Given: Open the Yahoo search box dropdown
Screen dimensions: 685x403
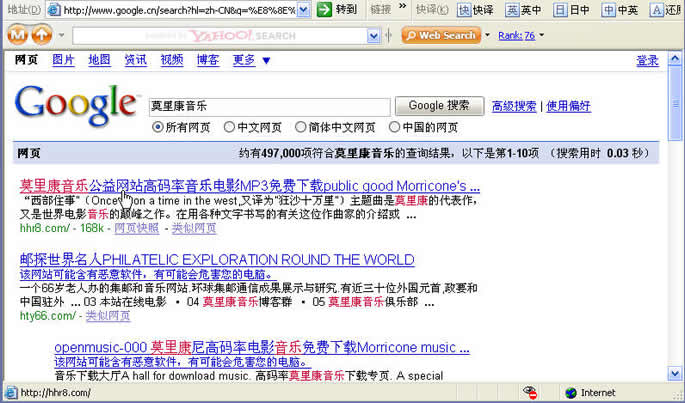Looking at the screenshot, I should 374,35.
